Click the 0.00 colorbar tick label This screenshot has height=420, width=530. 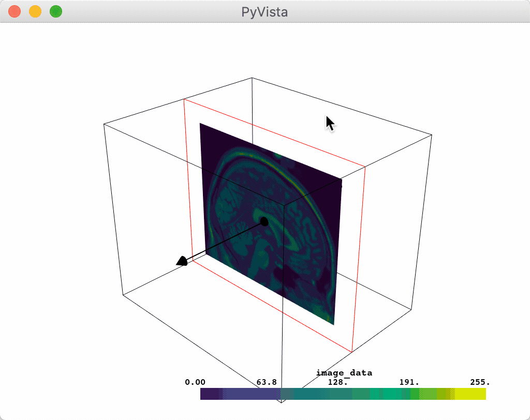pyautogui.click(x=194, y=382)
